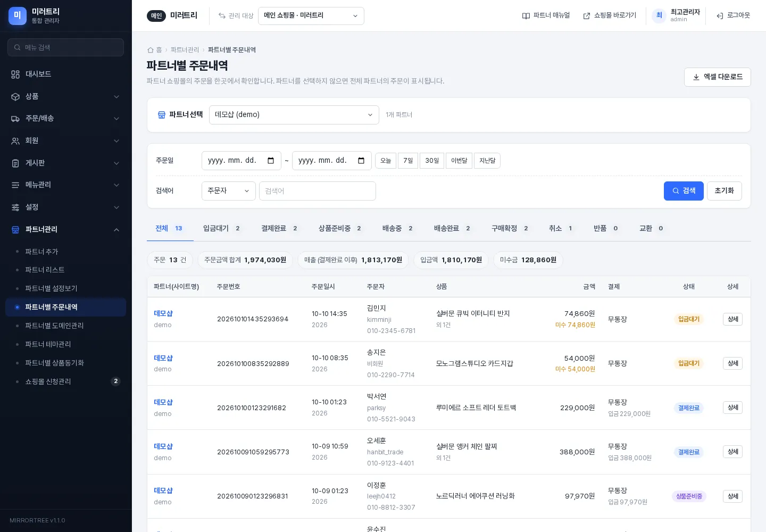766x532 pixels.
Task: Open 상세 for 모노그램스튜디오 카드지갑 order
Action: tap(732, 363)
